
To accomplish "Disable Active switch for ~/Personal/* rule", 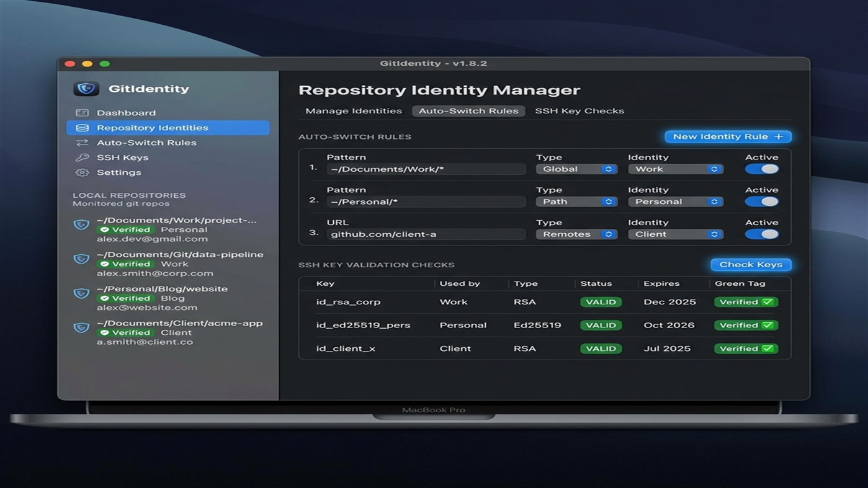I will tap(762, 202).
